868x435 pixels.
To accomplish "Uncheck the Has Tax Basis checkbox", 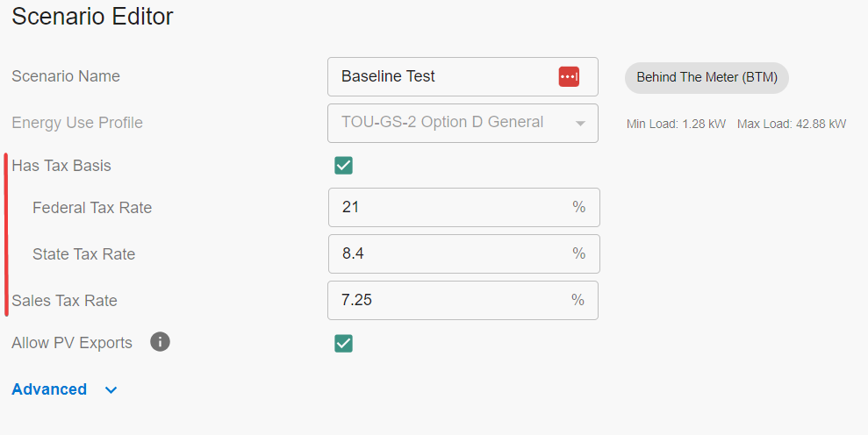I will pos(344,166).
